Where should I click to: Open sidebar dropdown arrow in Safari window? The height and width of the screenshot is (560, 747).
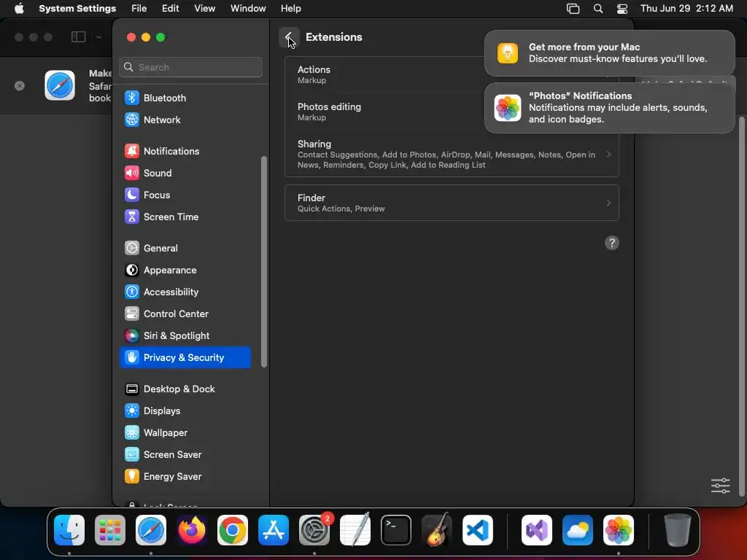(x=98, y=37)
